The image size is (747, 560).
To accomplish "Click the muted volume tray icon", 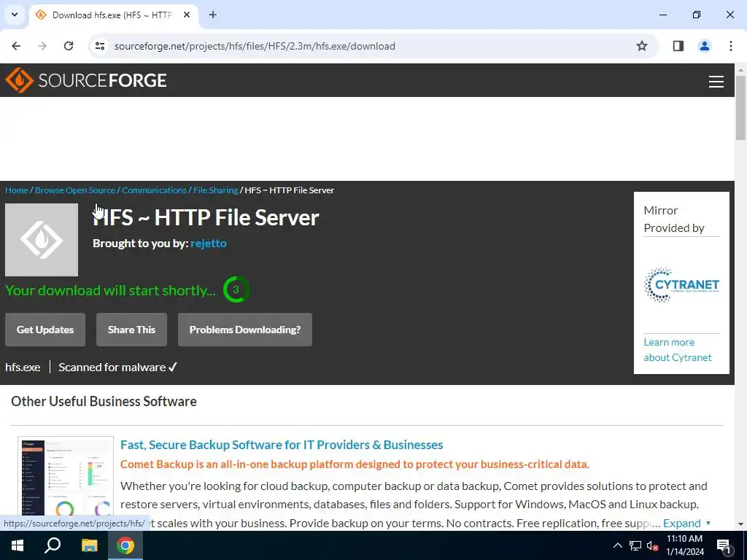I will (x=653, y=546).
